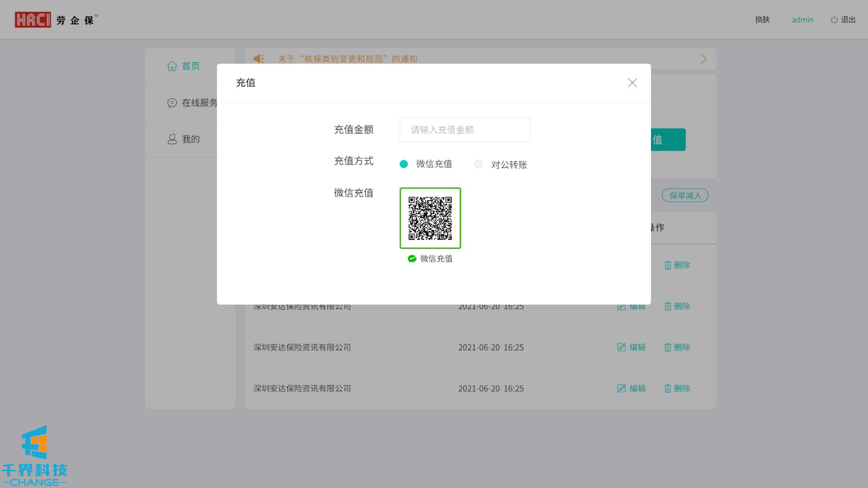The image size is (868, 488).
Task: Open the 首页 home menu item
Action: click(190, 66)
